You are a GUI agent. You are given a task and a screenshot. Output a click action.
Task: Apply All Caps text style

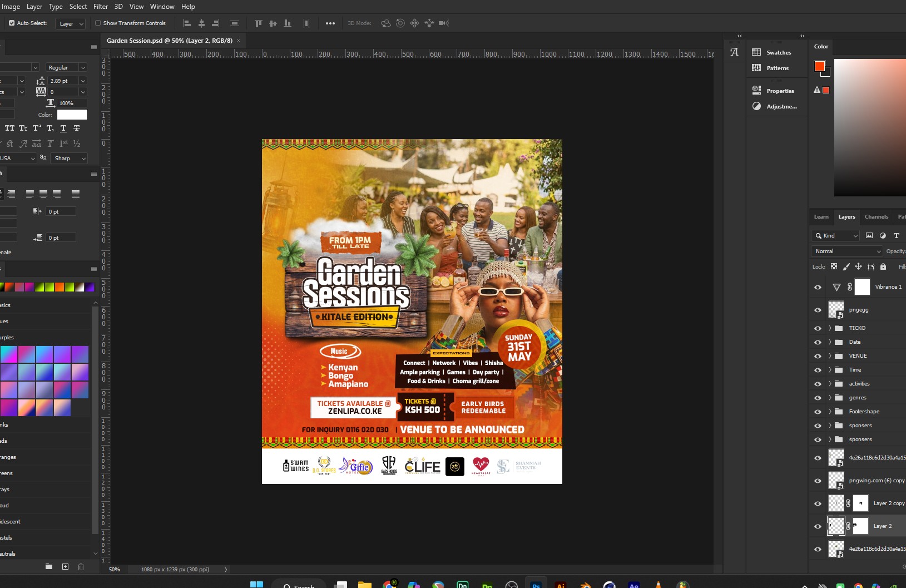click(10, 129)
